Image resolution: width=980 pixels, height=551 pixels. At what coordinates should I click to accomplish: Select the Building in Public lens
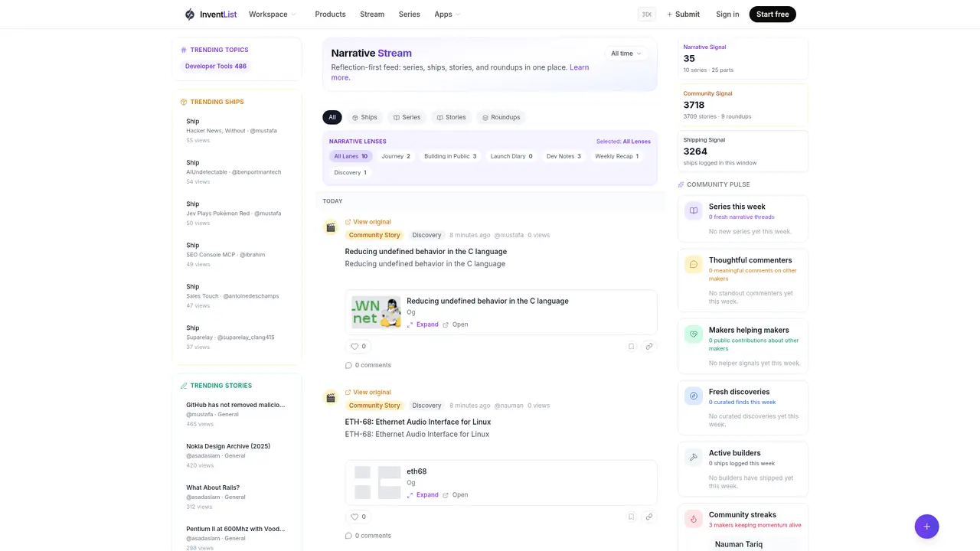[450, 156]
